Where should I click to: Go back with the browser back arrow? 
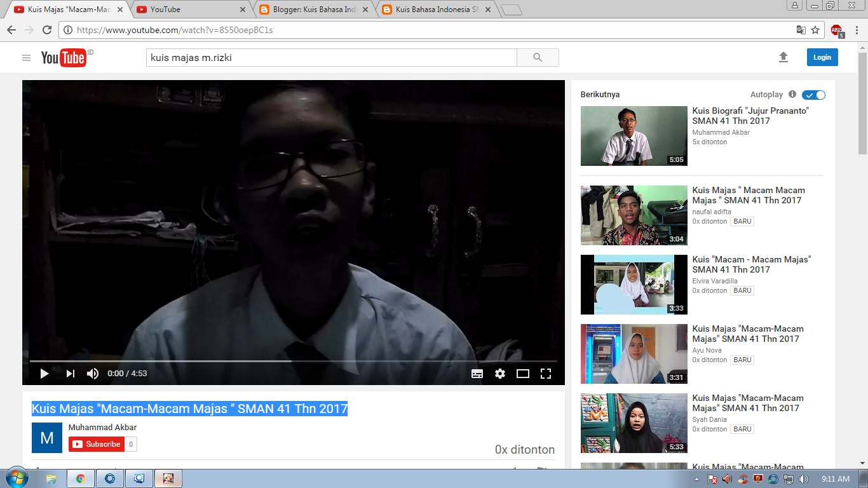(11, 30)
